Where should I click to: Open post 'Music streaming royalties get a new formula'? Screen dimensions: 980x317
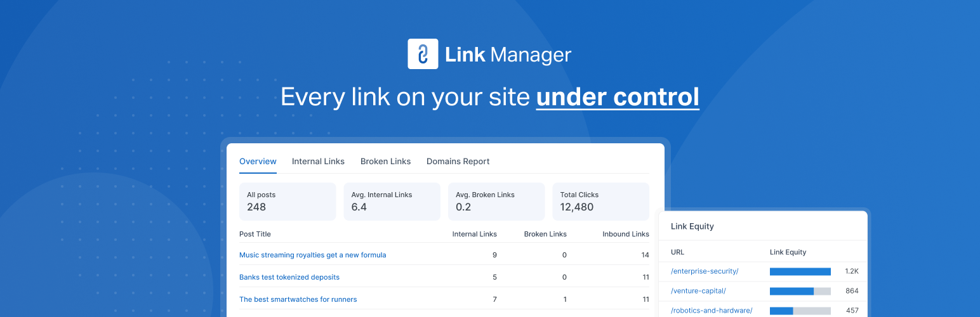[312, 255]
